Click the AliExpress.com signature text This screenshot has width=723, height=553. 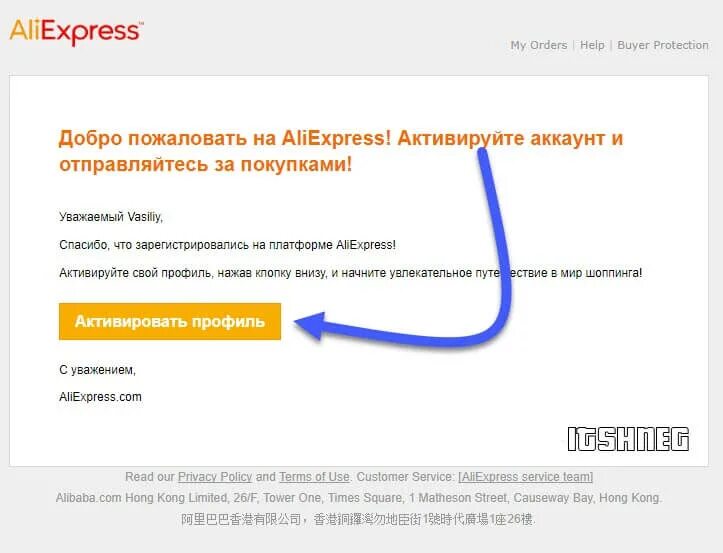pos(100,397)
